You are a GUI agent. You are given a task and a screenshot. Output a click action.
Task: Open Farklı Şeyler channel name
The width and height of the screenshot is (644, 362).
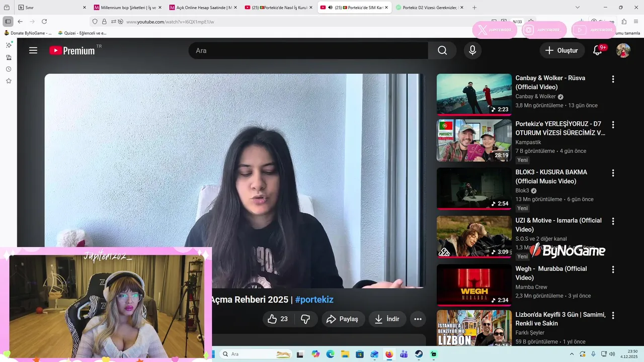click(530, 332)
